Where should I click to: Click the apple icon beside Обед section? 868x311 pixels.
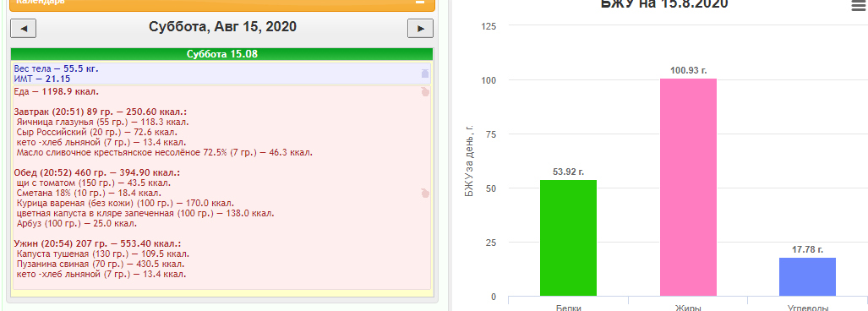(425, 194)
